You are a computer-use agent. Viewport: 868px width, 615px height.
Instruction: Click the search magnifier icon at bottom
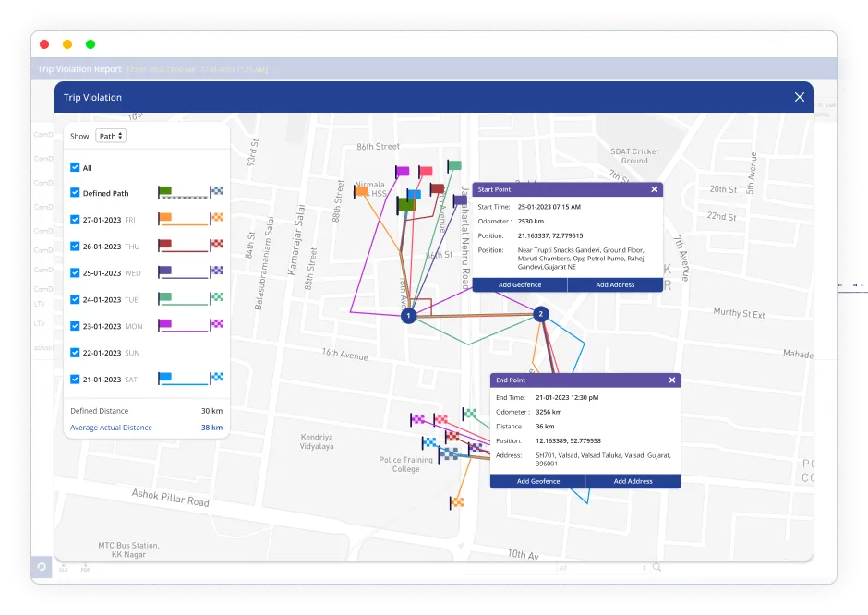click(657, 568)
